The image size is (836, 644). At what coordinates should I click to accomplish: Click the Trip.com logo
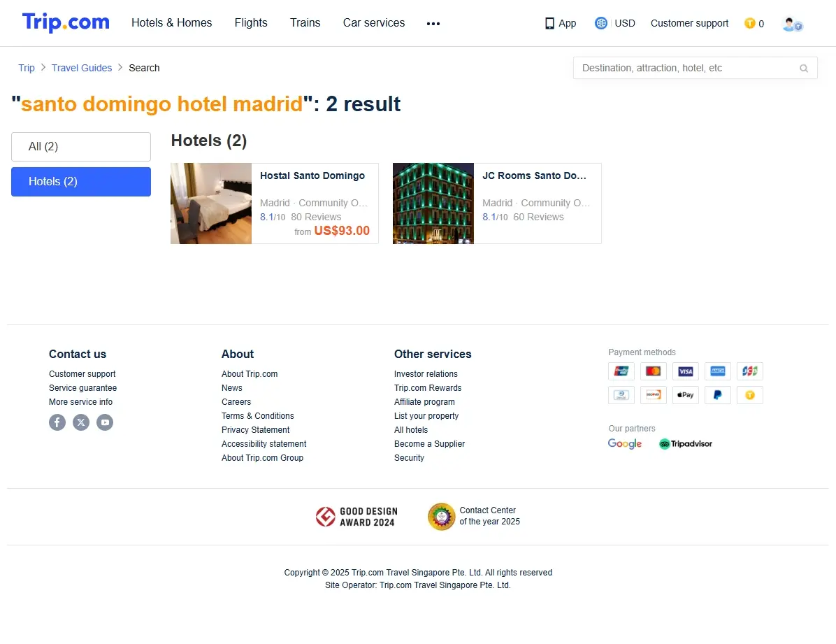tap(66, 22)
